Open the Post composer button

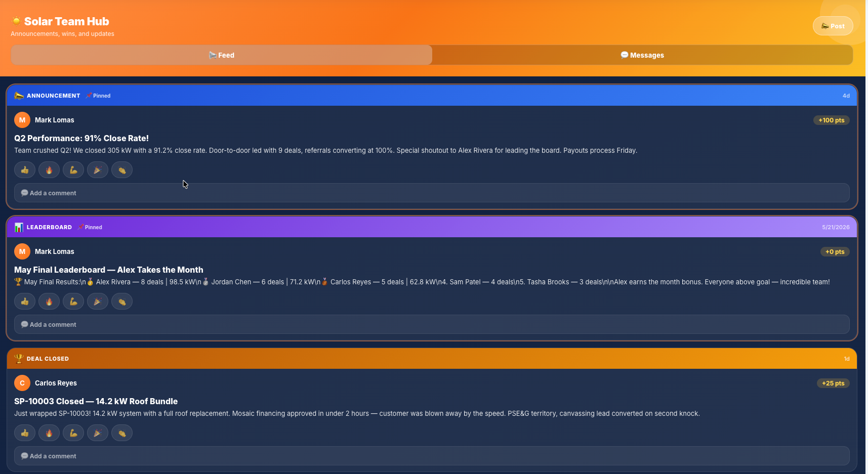[x=833, y=26]
